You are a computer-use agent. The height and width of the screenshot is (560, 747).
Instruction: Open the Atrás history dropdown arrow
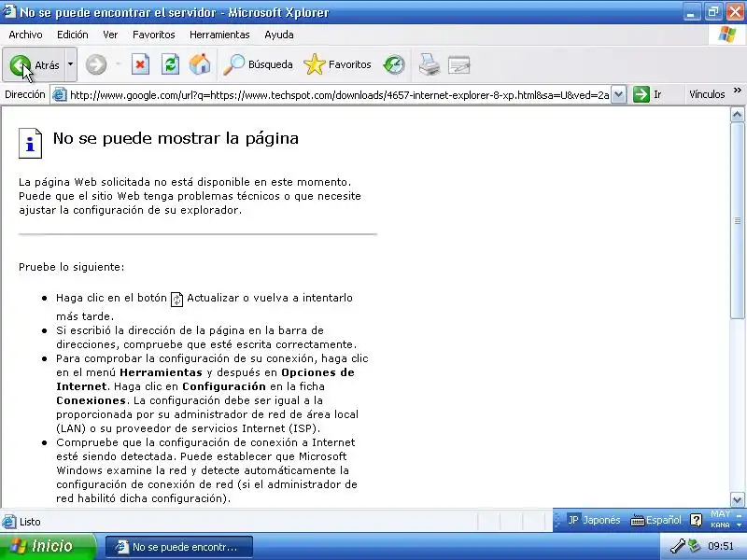71,63
